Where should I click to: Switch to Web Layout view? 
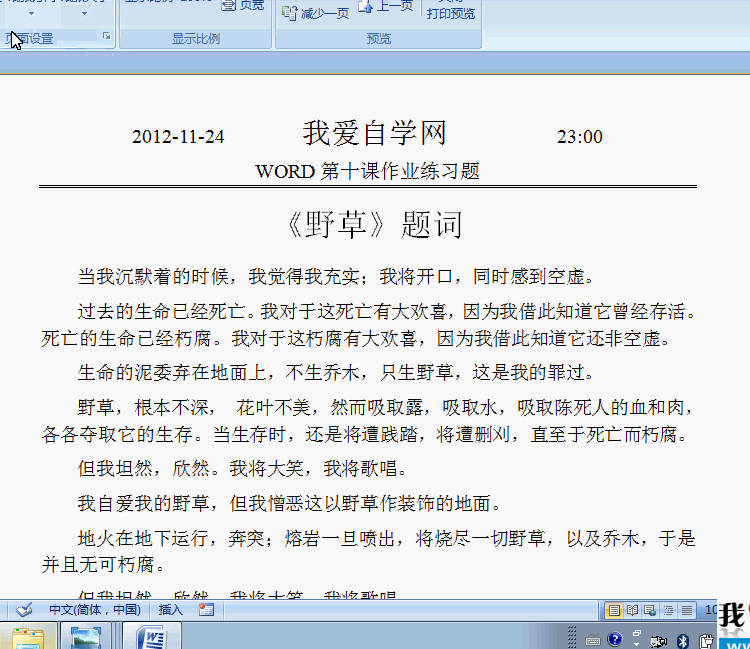click(650, 610)
